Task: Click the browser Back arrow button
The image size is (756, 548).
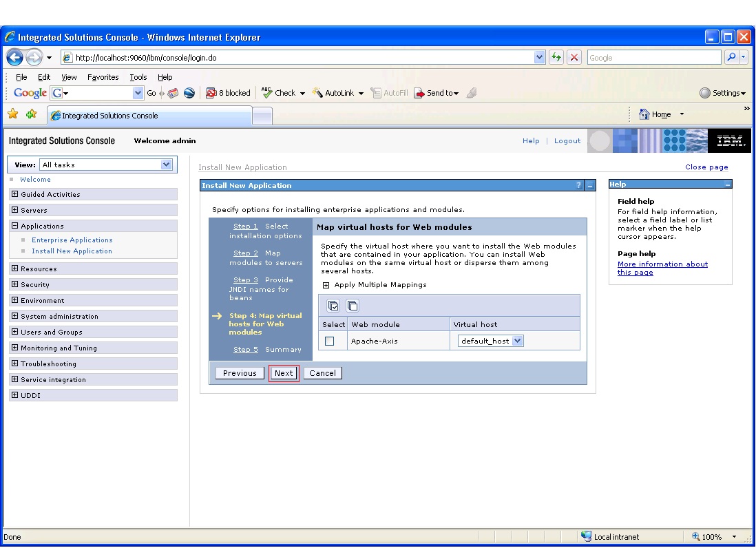Action: click(15, 58)
